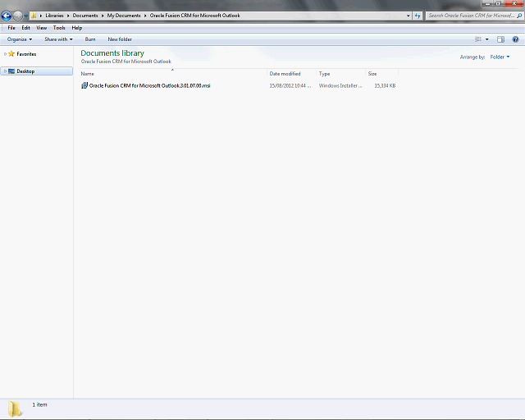Open the Organize dropdown
525x420 pixels.
pyautogui.click(x=20, y=39)
